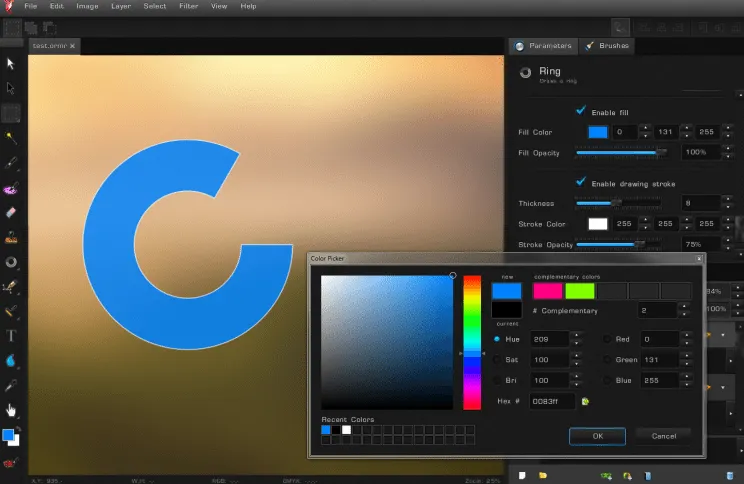Screen dimensions: 744x484
Task: Open the File menu
Action: pyautogui.click(x=31, y=6)
